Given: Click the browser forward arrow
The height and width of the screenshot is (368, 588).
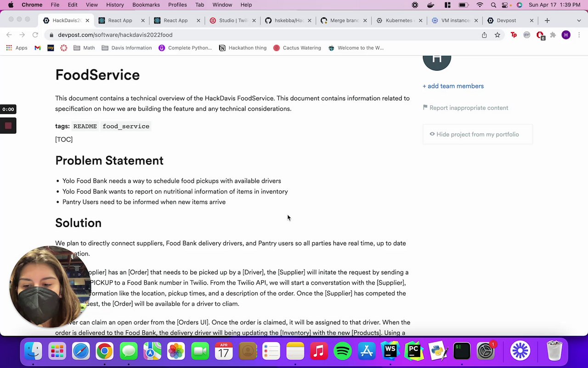Looking at the screenshot, I should pyautogui.click(x=22, y=35).
